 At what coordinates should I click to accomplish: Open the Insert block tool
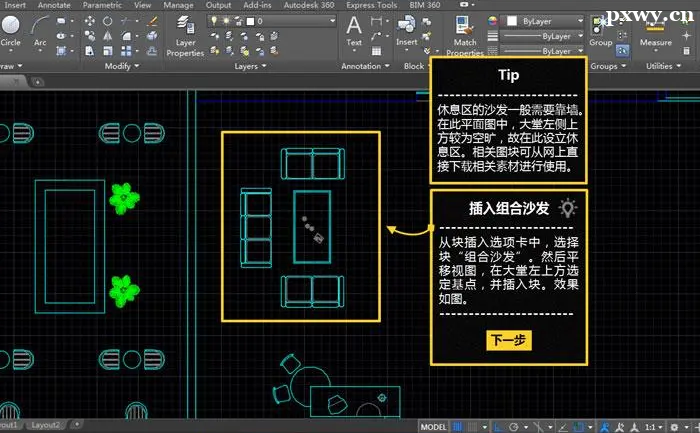[x=407, y=30]
